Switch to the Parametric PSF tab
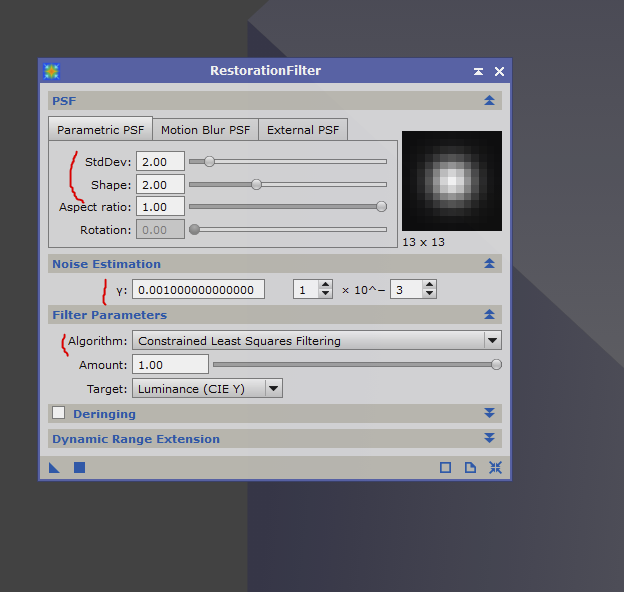This screenshot has width=624, height=592. click(100, 129)
